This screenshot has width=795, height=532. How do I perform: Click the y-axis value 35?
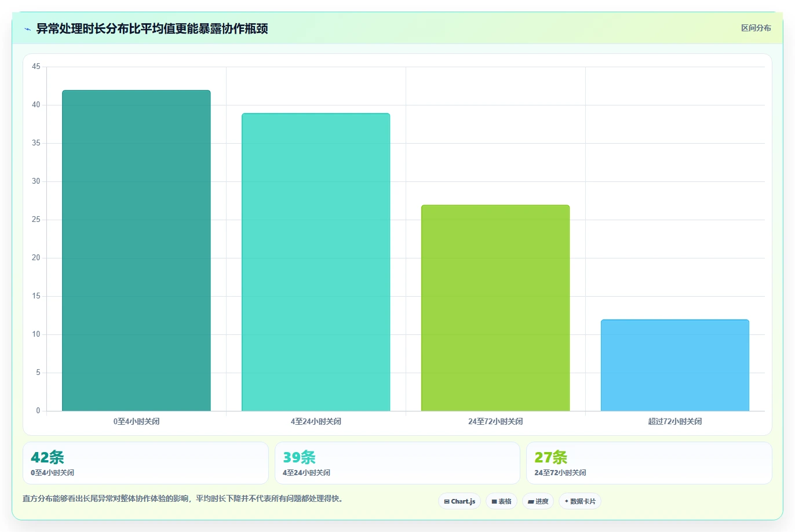point(36,143)
